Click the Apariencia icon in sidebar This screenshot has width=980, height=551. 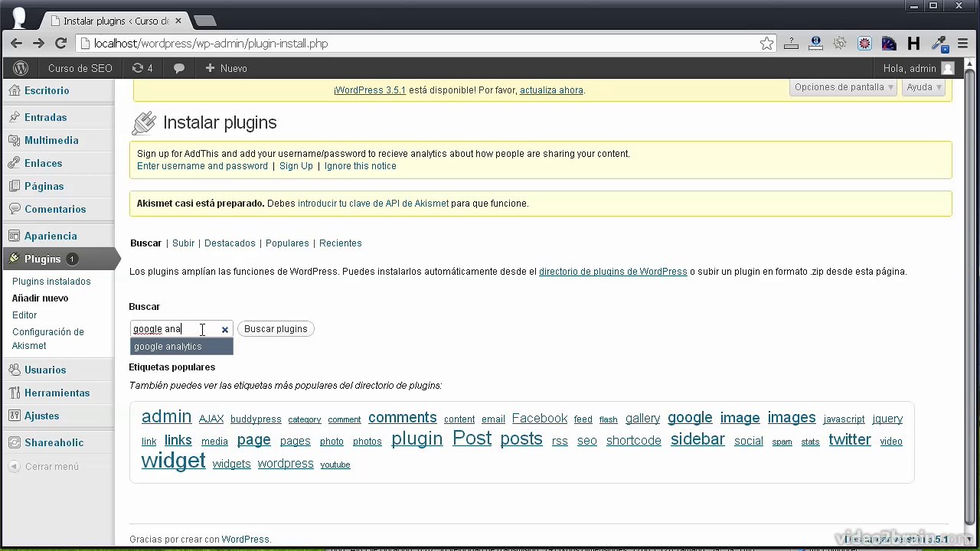tap(14, 236)
